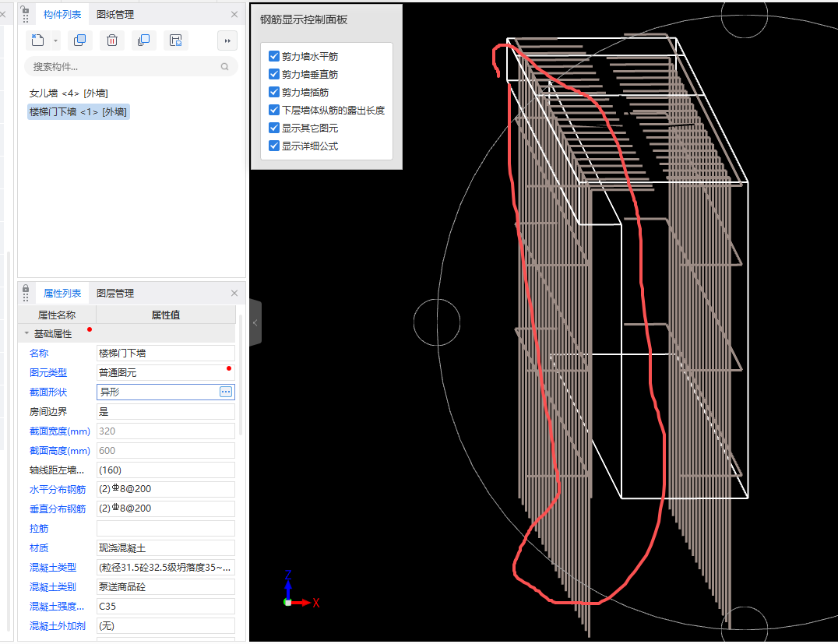838x644 pixels.
Task: Toggle the 剪力墙垂直筋 checkbox
Action: tap(273, 74)
